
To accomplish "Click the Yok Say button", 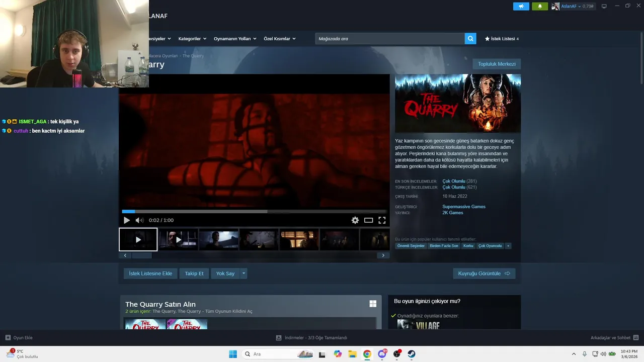I will pos(225,274).
